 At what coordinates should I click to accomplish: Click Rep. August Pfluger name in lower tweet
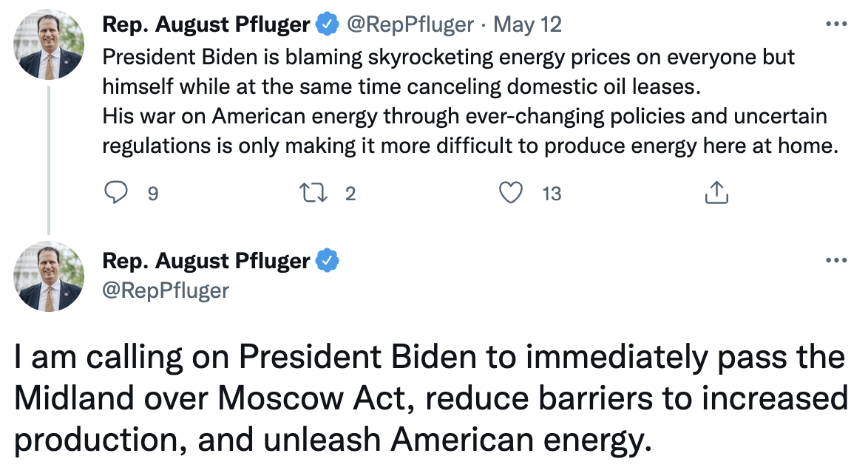[206, 260]
